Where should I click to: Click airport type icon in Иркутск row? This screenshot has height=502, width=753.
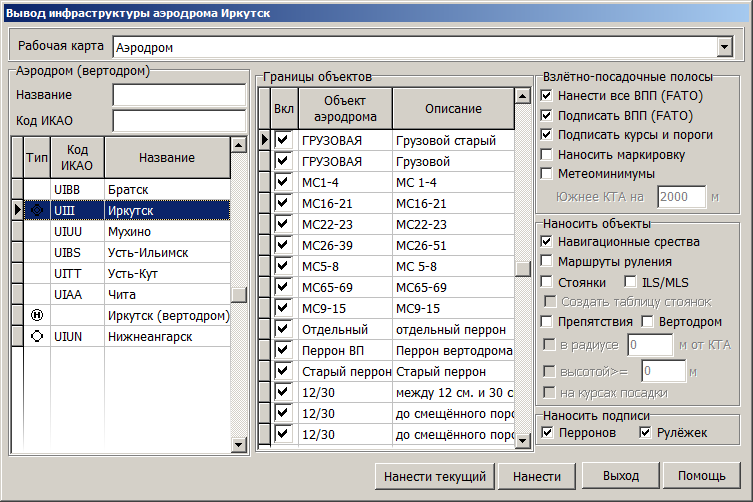(x=38, y=210)
